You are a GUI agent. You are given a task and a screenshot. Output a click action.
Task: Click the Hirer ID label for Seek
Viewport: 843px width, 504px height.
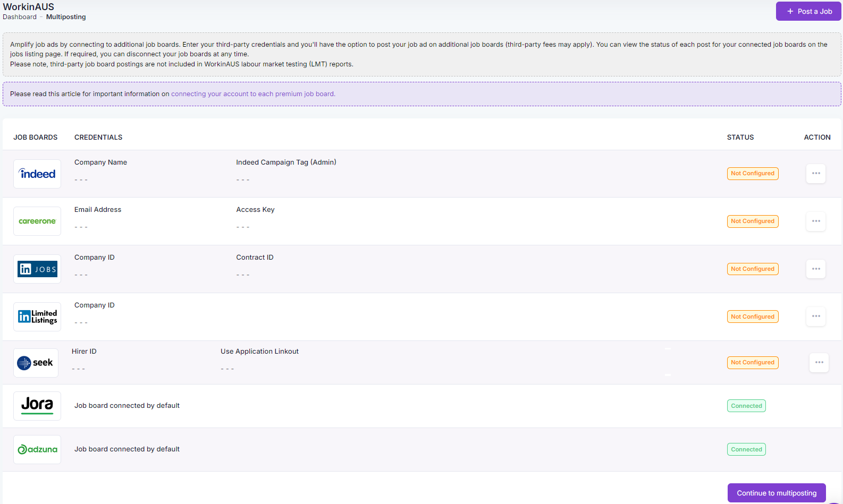point(84,352)
